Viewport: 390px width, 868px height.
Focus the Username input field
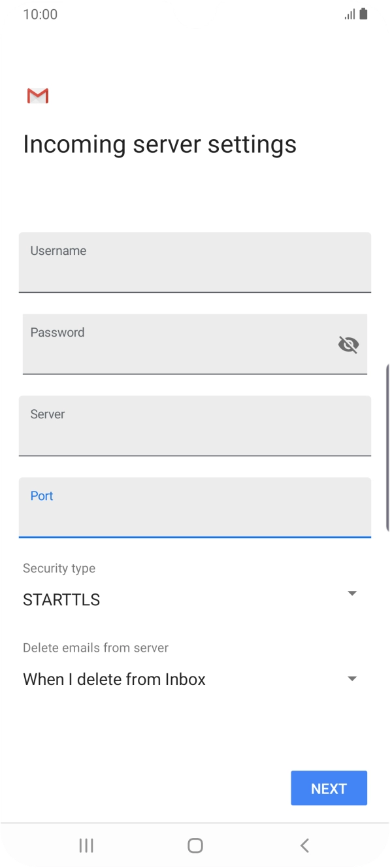(195, 262)
